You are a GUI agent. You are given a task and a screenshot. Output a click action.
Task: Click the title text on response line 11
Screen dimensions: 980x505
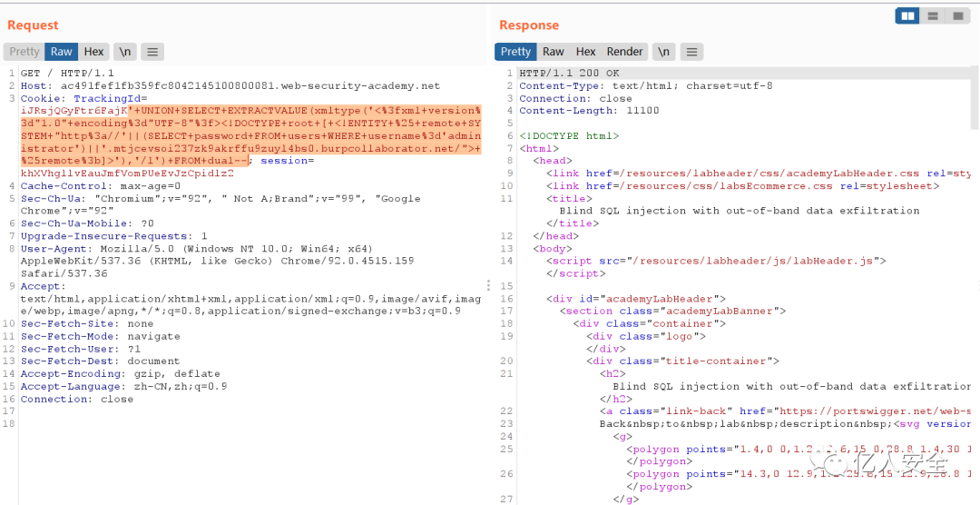[x=740, y=211]
